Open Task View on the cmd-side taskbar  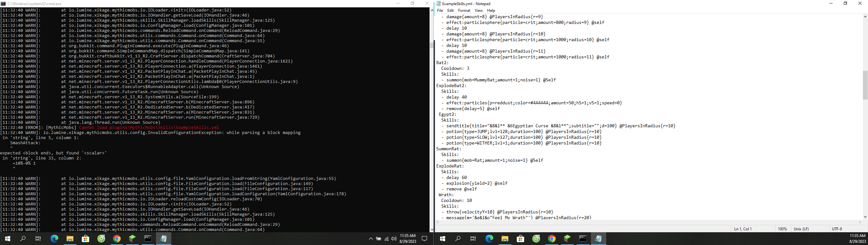click(39, 239)
